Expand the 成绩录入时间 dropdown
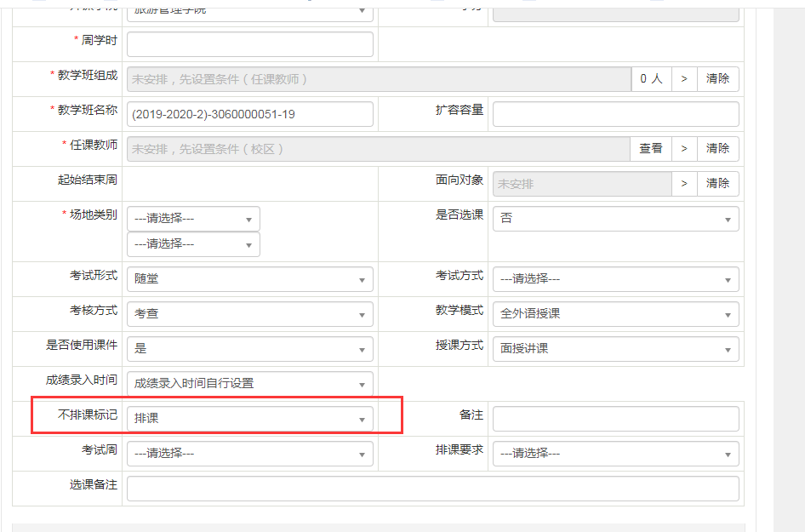 pyautogui.click(x=249, y=384)
